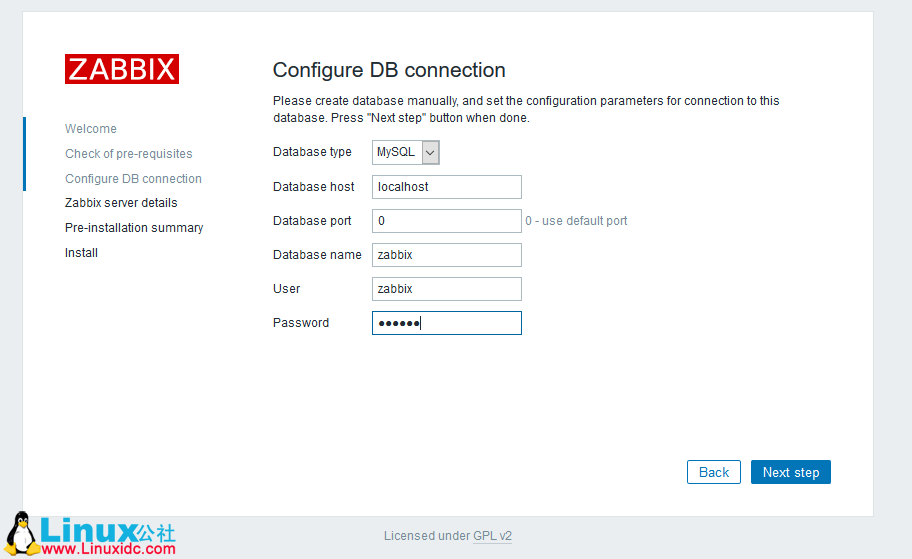Viewport: 912px width, 559px height.
Task: Click the "Please create database manually" instructions
Action: (526, 109)
